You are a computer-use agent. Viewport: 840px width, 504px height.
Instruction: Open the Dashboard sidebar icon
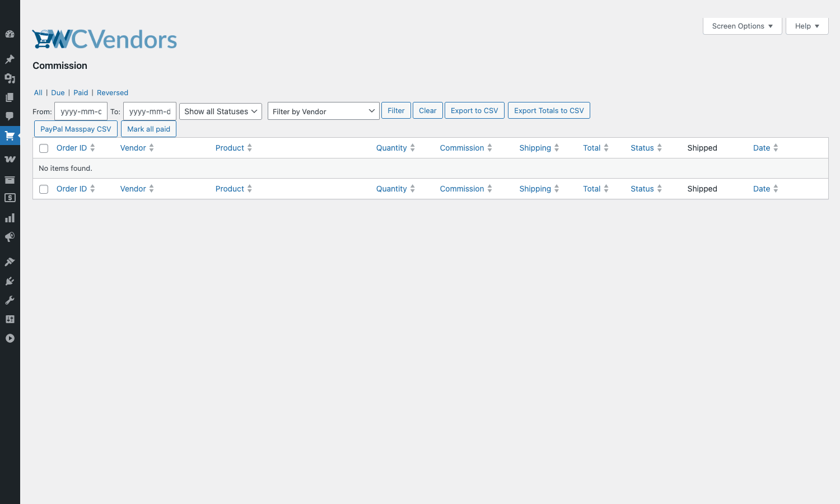10,34
